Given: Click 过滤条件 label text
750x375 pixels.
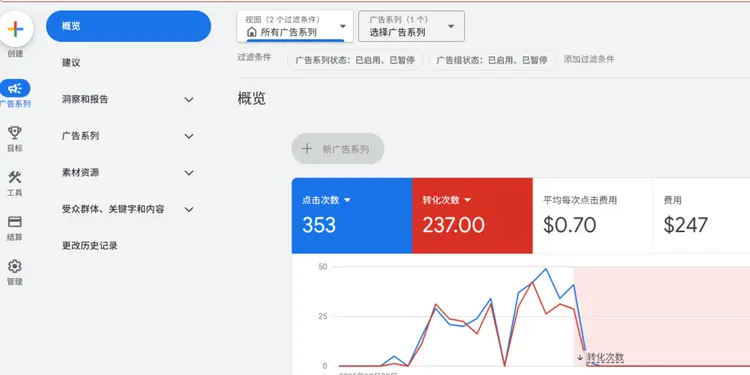Looking at the screenshot, I should (x=254, y=57).
